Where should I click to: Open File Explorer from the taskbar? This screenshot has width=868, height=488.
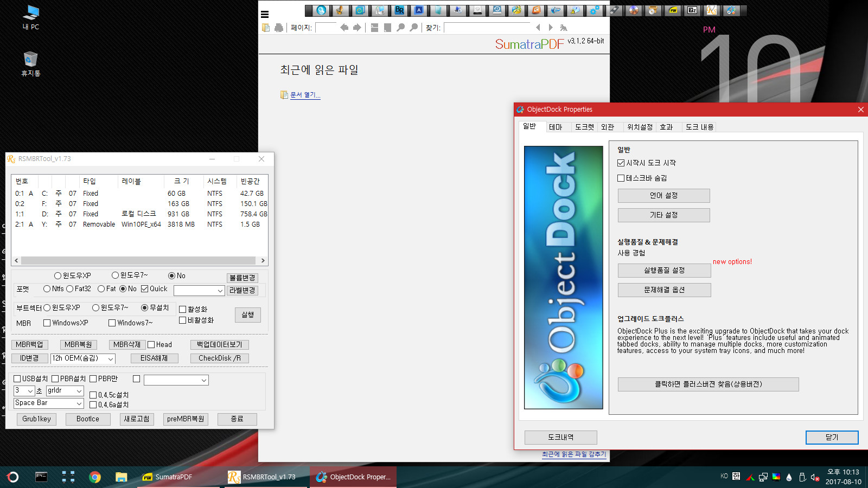[x=121, y=477]
